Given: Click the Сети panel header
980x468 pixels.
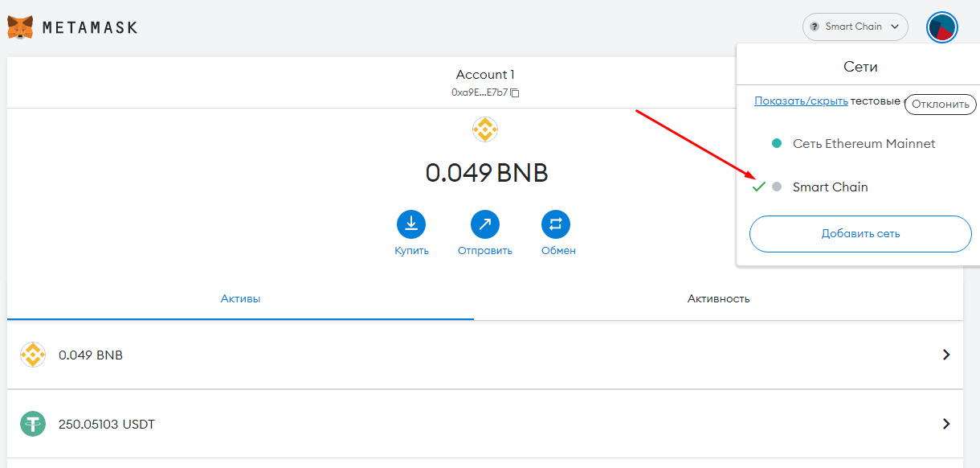Looking at the screenshot, I should pos(860,67).
